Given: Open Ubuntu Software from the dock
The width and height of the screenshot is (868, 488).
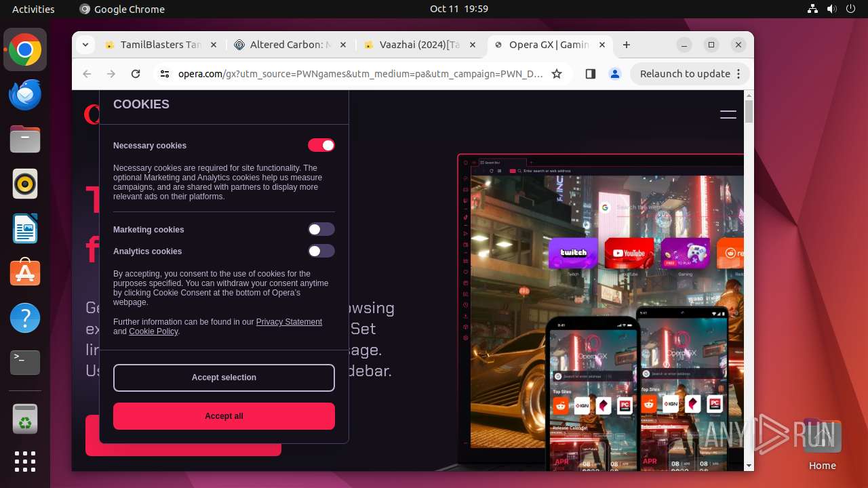Looking at the screenshot, I should click(25, 273).
